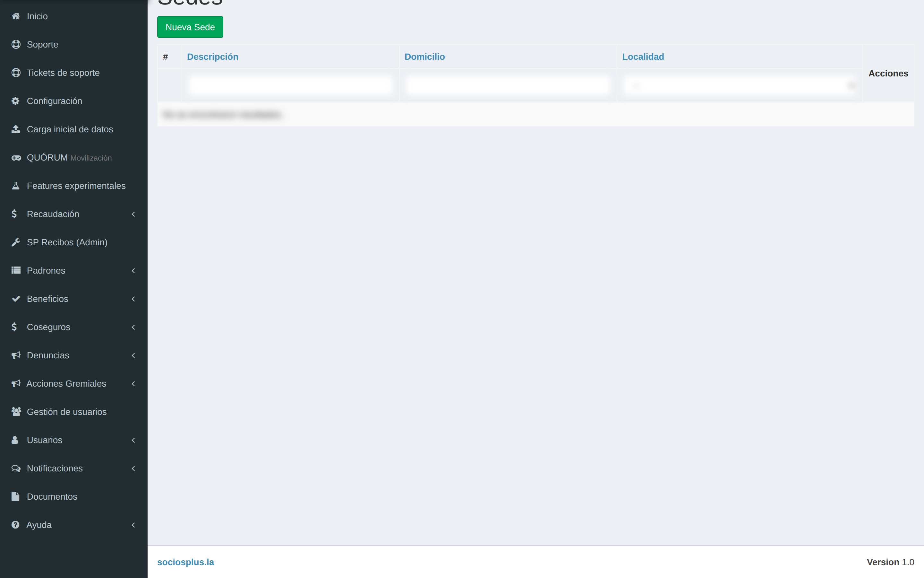Follow the sociosplus.la footer link

tap(185, 562)
